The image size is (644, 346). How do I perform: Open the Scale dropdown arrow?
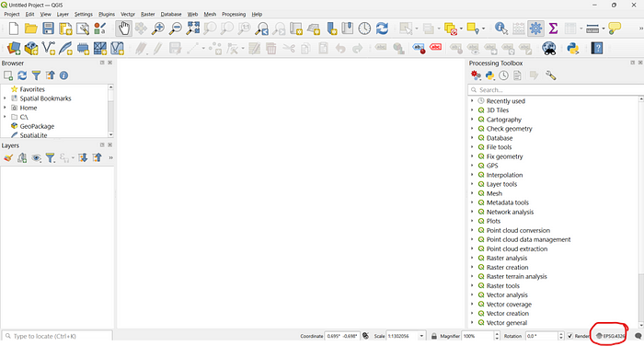(421, 336)
